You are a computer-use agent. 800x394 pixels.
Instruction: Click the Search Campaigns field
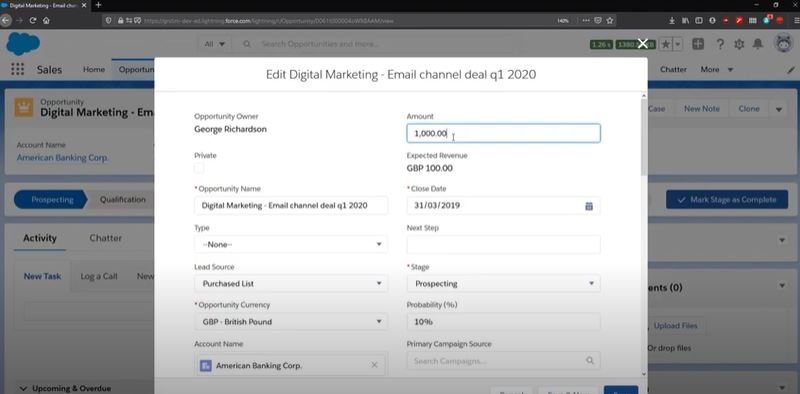503,361
